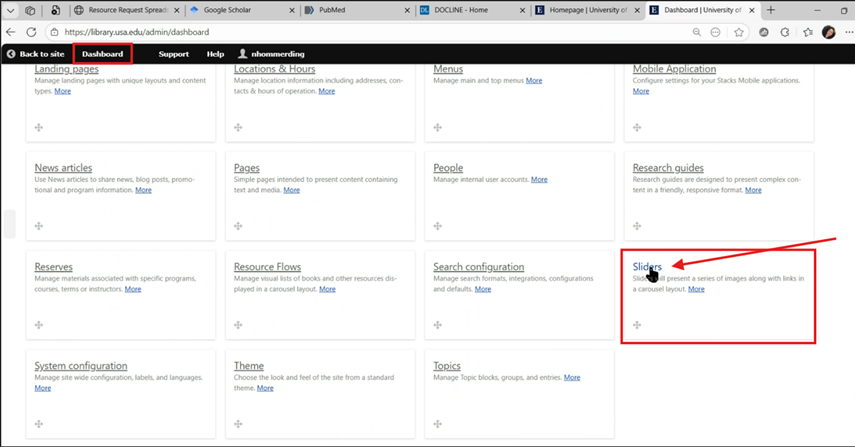Click the move handle on News articles card
The image size is (855, 447).
coord(39,226)
